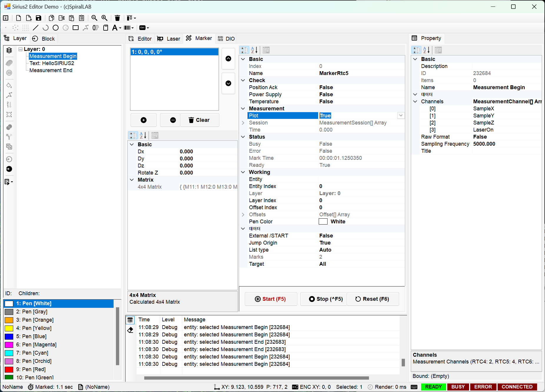Sort Property panel alphabetically
The width and height of the screenshot is (545, 392).
click(427, 50)
